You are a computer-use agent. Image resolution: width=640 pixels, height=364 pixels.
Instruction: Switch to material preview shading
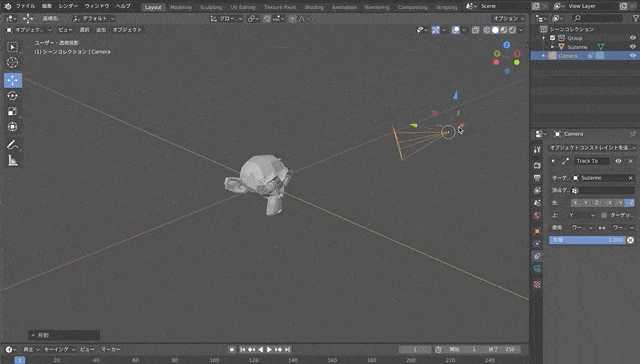pos(504,30)
